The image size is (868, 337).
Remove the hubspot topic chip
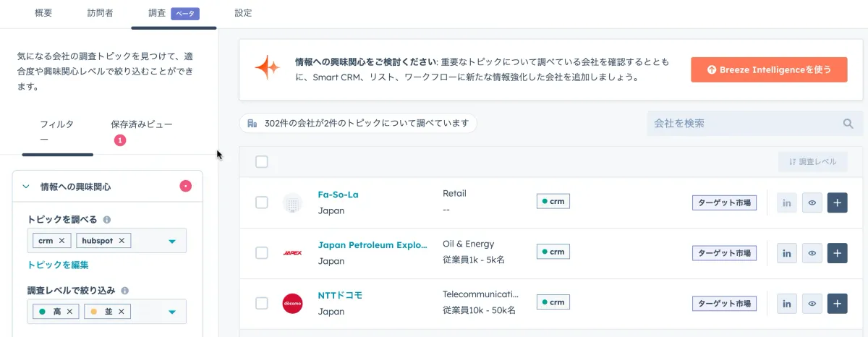[122, 241]
